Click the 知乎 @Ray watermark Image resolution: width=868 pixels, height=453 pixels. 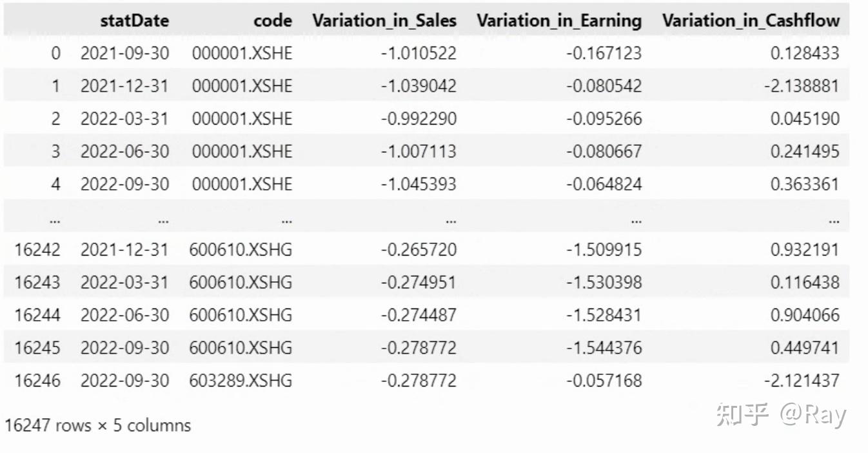[780, 416]
